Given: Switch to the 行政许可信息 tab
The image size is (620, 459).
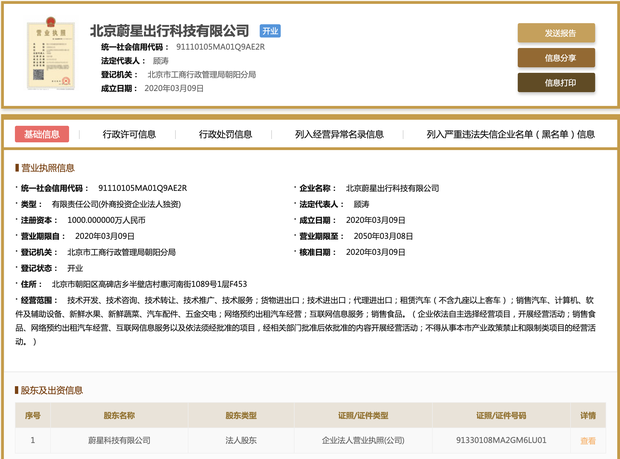Looking at the screenshot, I should [x=129, y=134].
